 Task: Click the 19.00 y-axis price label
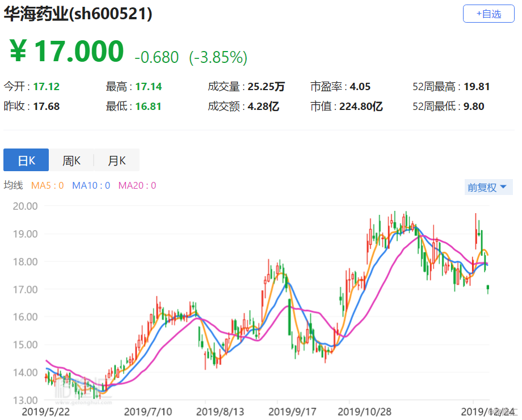point(26,234)
